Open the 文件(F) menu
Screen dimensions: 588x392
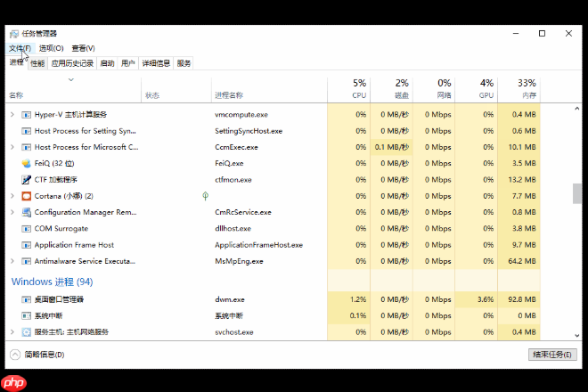[x=20, y=48]
